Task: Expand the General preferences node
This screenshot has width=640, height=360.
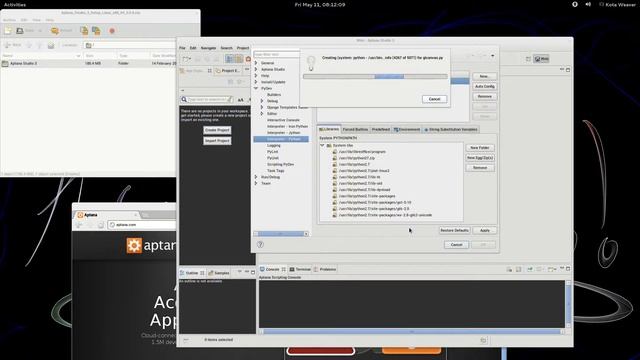Action: [256, 63]
